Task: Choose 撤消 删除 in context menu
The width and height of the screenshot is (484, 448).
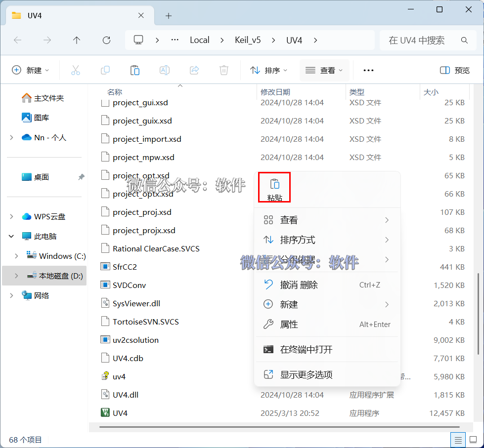Action: [x=327, y=285]
